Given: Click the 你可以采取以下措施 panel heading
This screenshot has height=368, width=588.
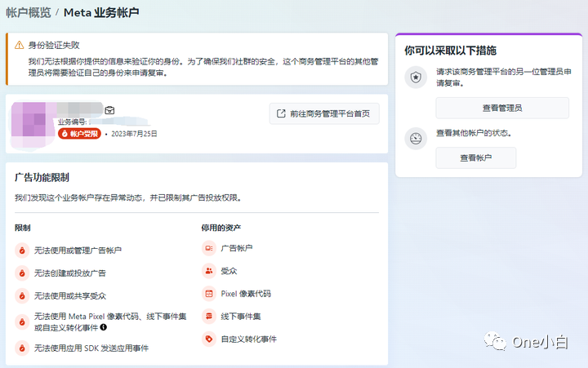Looking at the screenshot, I should pyautogui.click(x=450, y=51).
